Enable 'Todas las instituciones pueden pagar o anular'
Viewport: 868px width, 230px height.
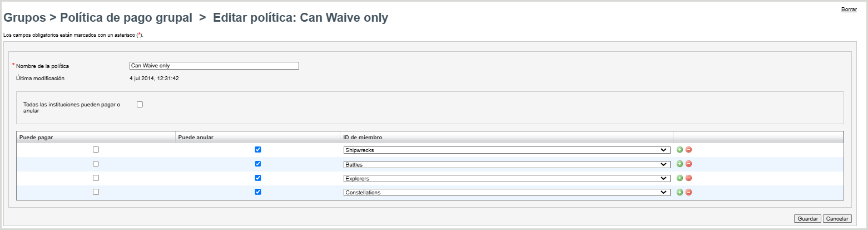pos(140,104)
